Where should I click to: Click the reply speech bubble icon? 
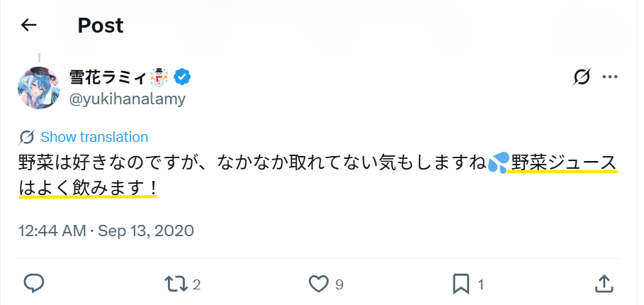[x=34, y=284]
